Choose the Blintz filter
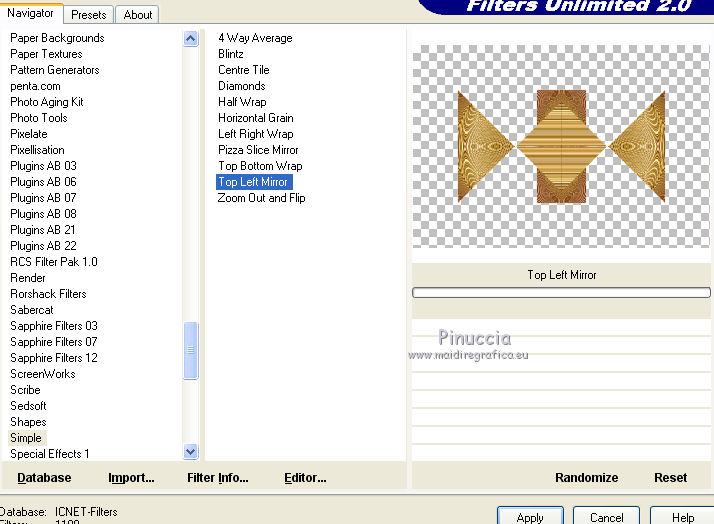714x524 pixels. coord(231,54)
